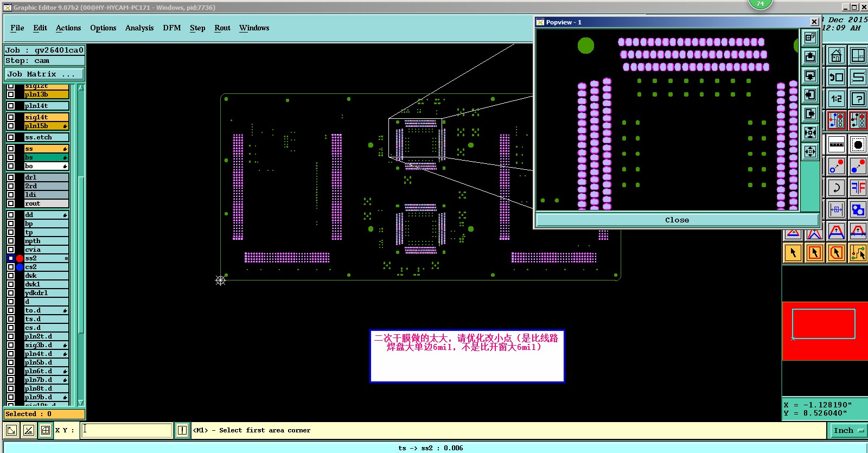The width and height of the screenshot is (868, 453).
Task: Open the Windows menu
Action: coord(254,28)
